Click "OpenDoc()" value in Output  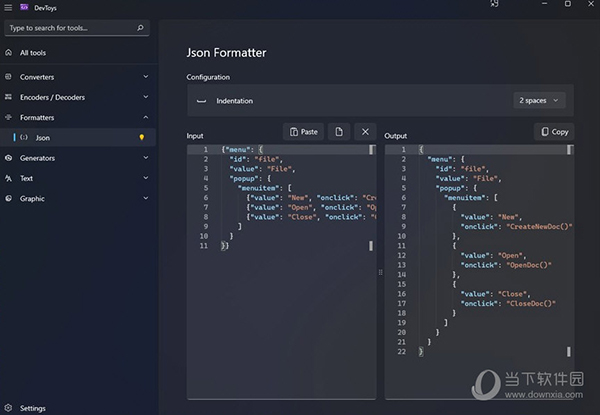529,265
